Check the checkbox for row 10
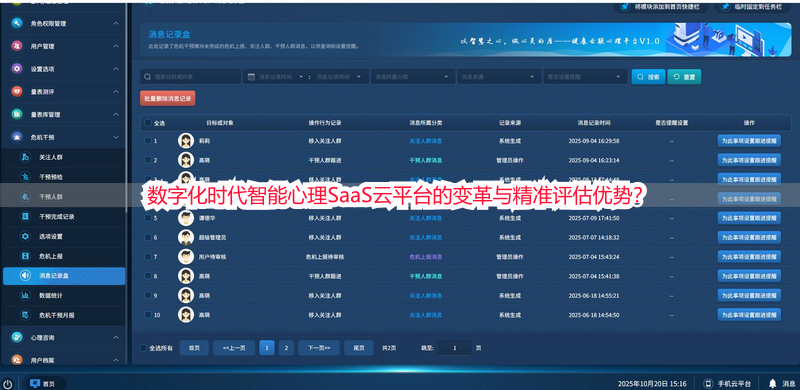800x390 pixels. [x=148, y=315]
